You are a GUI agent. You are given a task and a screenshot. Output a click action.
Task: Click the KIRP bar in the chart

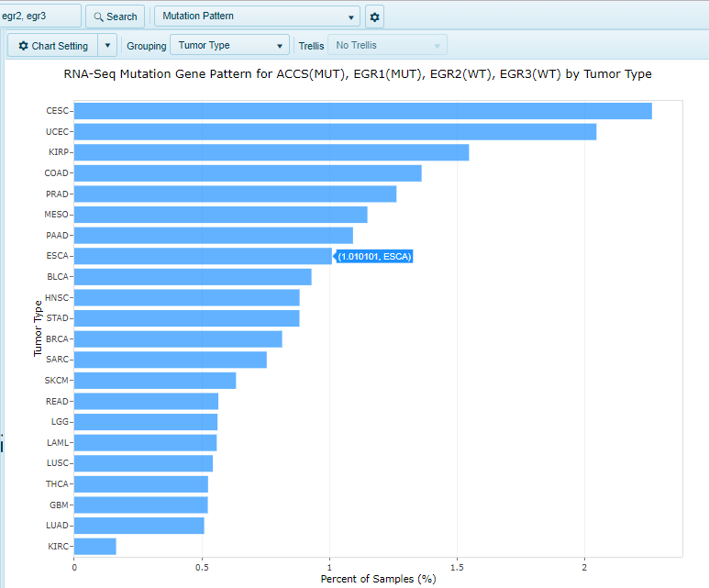point(271,152)
